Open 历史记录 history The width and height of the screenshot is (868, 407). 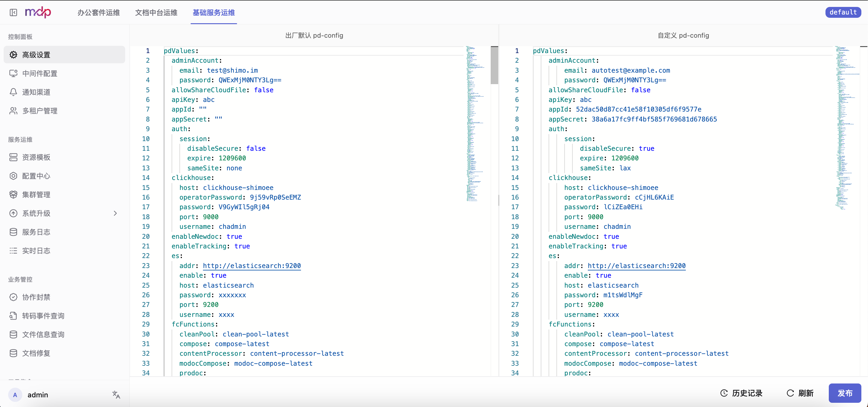741,393
